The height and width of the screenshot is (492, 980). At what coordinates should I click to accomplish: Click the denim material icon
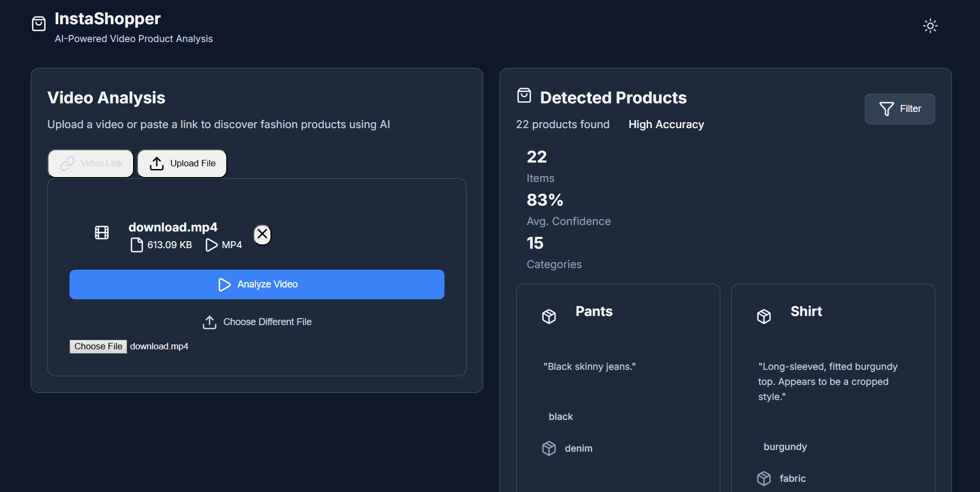point(549,448)
